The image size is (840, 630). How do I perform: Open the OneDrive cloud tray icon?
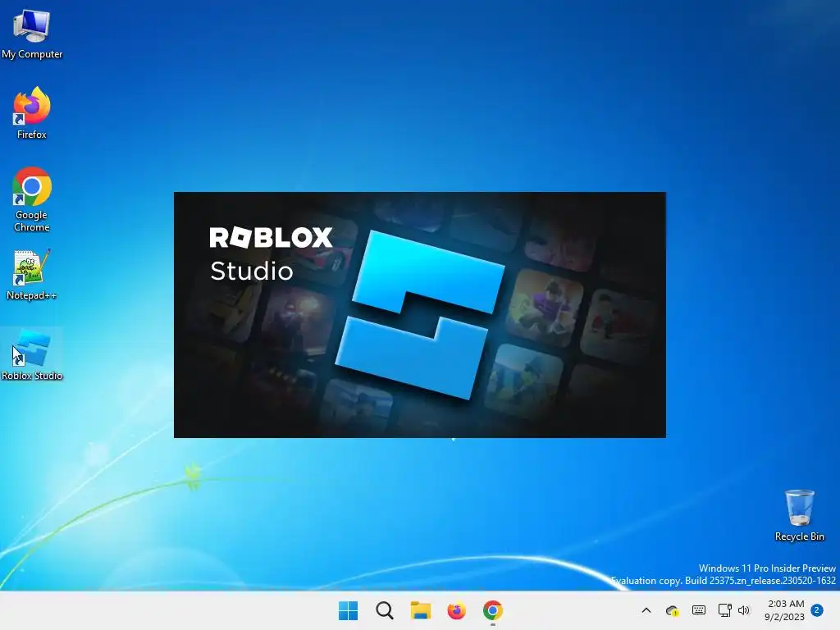[x=673, y=610]
